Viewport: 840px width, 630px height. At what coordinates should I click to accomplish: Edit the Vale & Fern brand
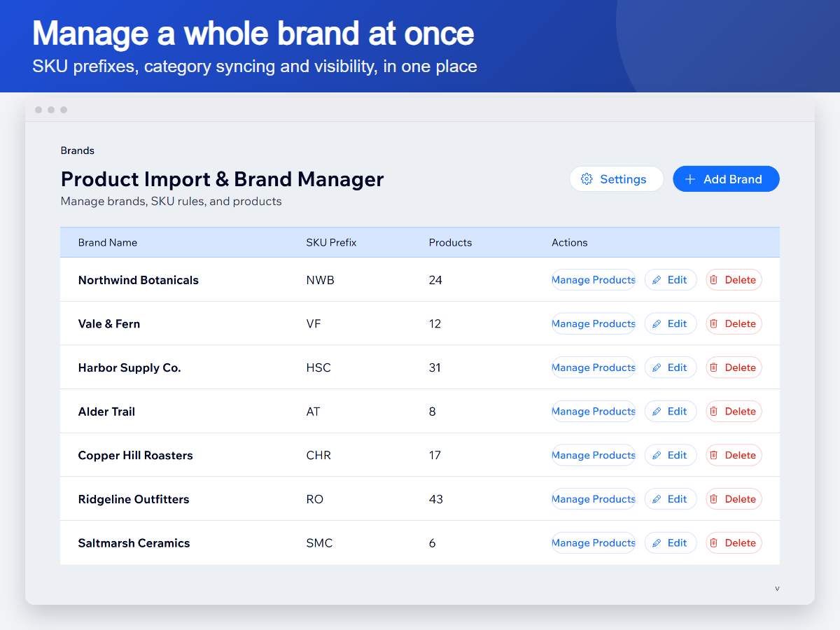coord(671,324)
